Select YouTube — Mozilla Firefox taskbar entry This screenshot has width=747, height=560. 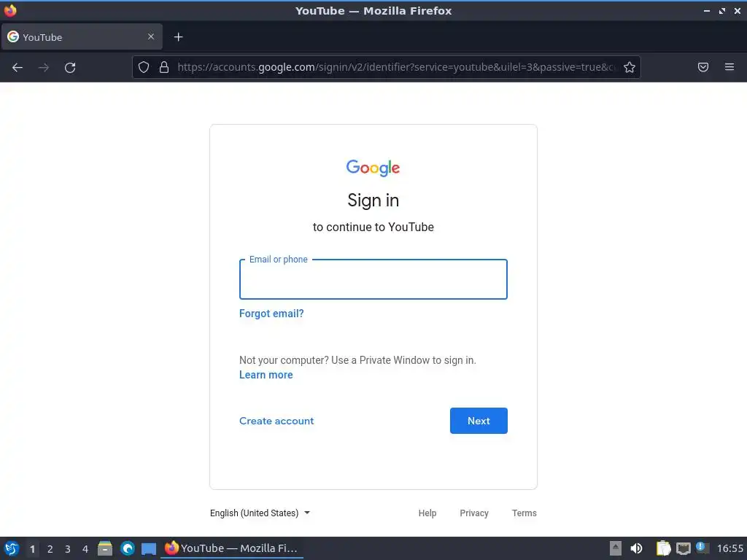(231, 548)
